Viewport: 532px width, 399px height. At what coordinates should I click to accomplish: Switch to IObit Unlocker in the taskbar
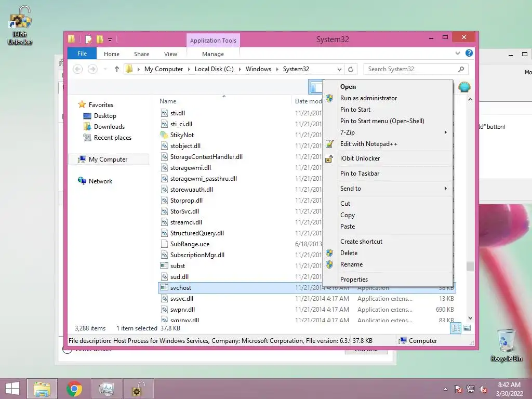138,389
